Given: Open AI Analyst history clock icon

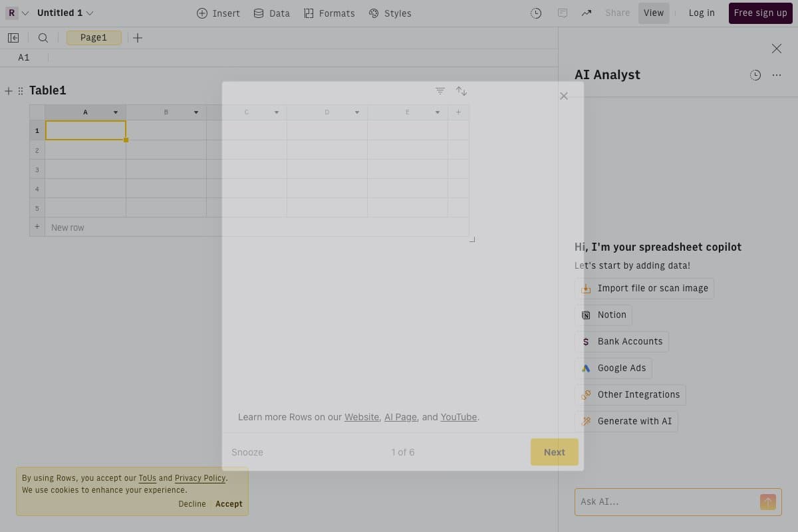Looking at the screenshot, I should tap(755, 75).
